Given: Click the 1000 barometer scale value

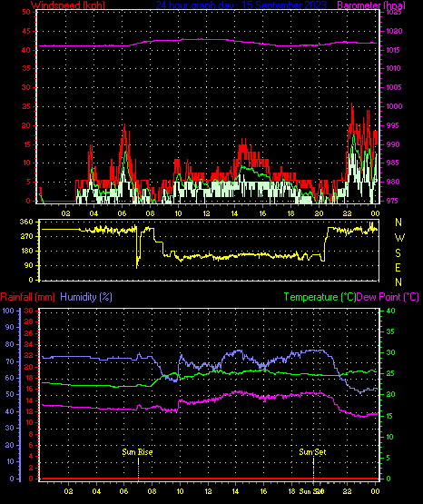Looking at the screenshot, I should [x=393, y=106].
